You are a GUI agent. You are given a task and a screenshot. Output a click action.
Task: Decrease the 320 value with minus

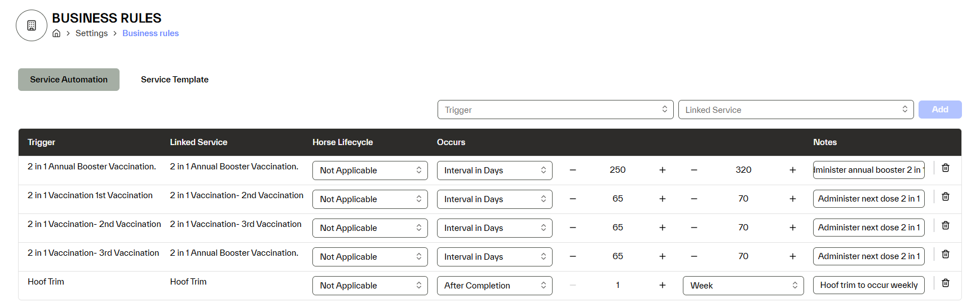694,170
